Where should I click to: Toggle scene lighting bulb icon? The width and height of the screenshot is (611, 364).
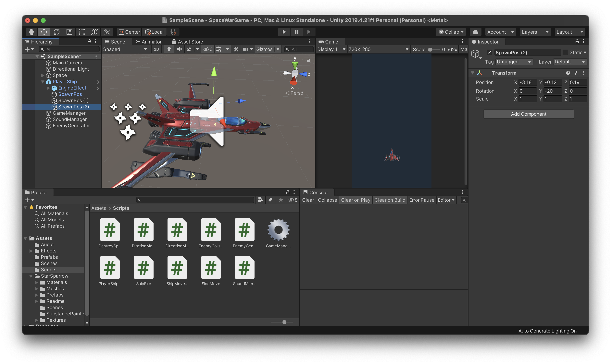169,49
